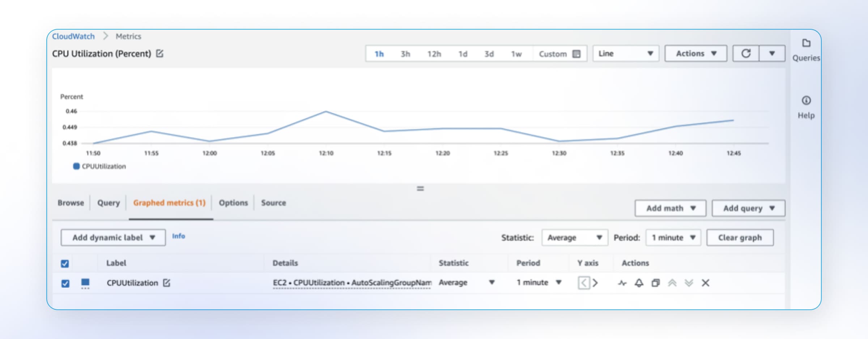Select the Graphed metrics (1) tab
This screenshot has width=868, height=339.
click(x=169, y=203)
